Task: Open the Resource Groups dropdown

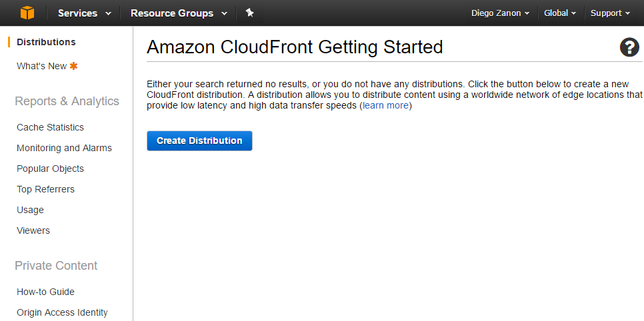Action: pos(179,13)
